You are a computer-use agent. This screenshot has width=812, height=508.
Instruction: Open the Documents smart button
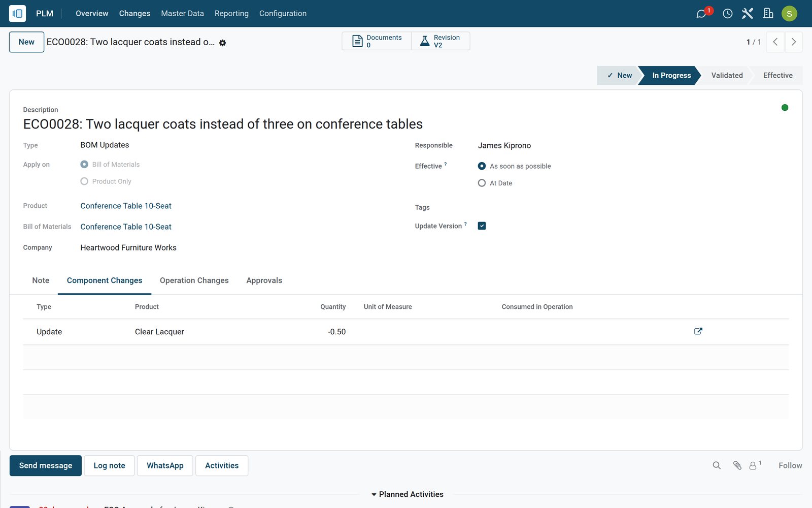coord(377,41)
